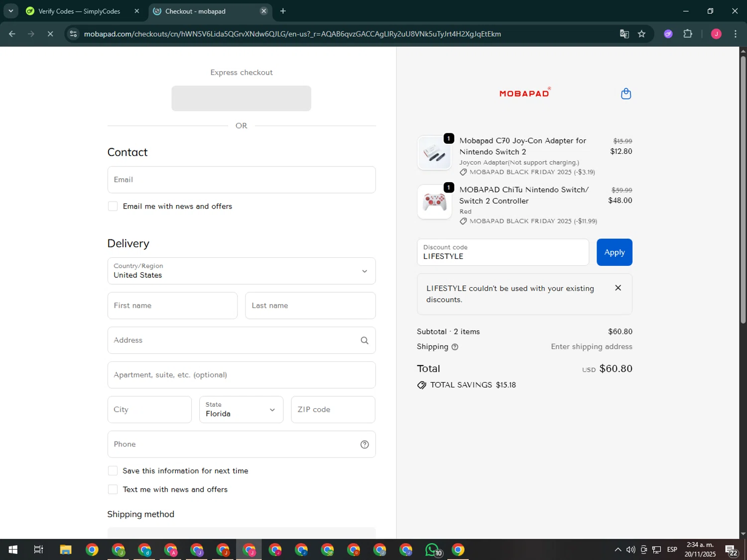Click the Discount code field with LIFESTYLE
Image resolution: width=747 pixels, height=560 pixels.
[503, 252]
